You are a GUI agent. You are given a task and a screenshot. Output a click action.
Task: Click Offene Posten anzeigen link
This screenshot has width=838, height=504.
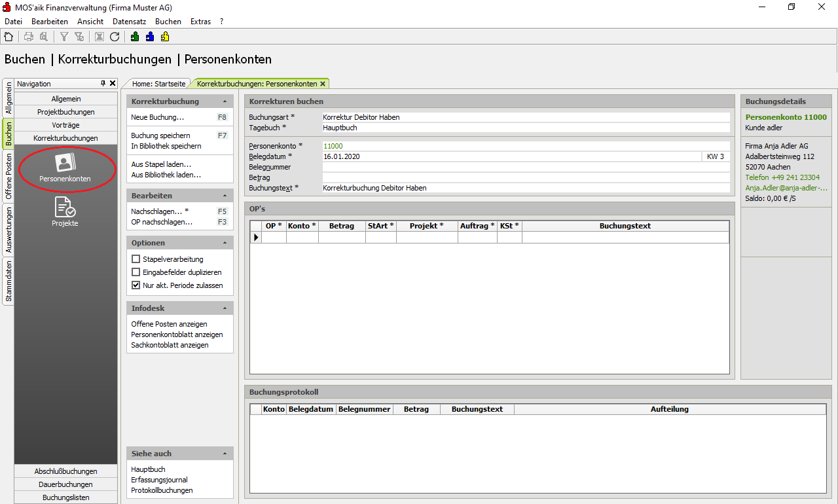[169, 324]
